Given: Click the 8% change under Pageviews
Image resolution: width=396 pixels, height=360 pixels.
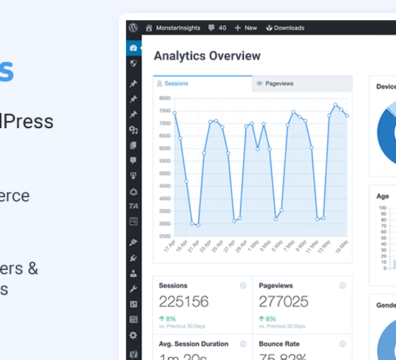Looking at the screenshot, I should (x=267, y=319).
